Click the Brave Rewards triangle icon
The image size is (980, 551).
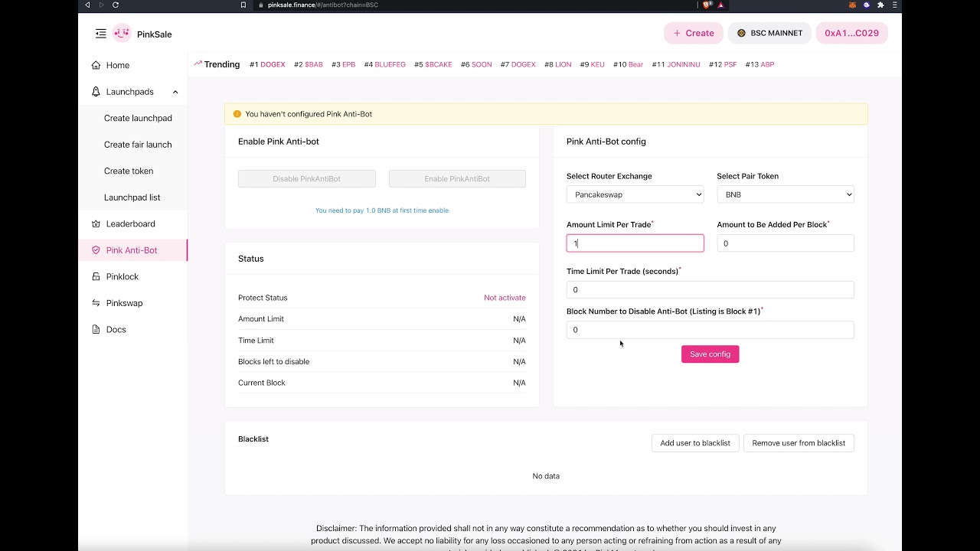point(720,5)
